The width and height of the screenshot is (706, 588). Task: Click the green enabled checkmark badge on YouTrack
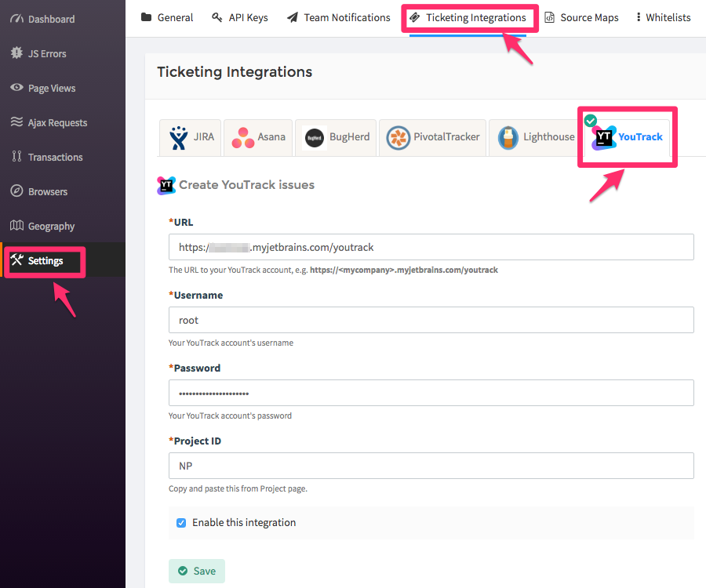coord(590,121)
